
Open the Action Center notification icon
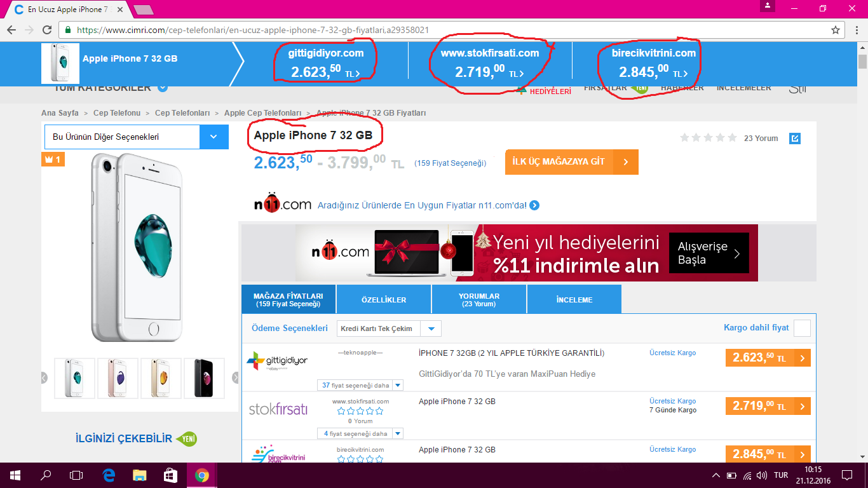(846, 475)
